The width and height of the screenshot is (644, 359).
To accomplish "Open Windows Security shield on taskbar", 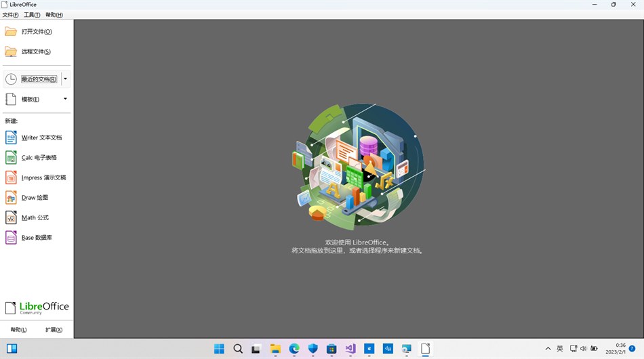I will point(313,349).
